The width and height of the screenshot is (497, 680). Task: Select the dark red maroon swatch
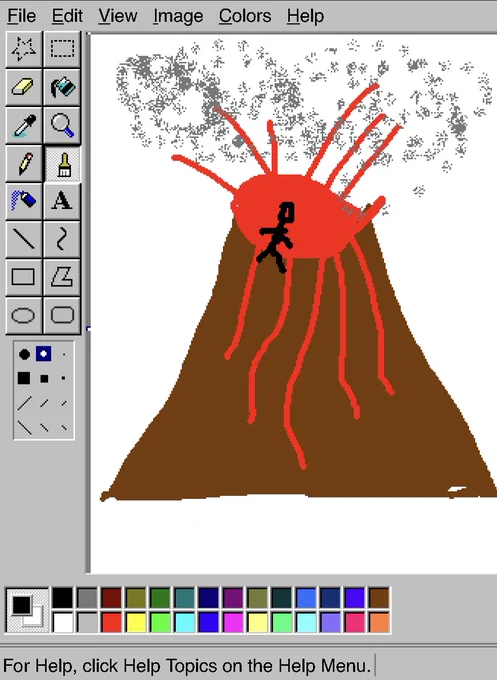point(111,598)
